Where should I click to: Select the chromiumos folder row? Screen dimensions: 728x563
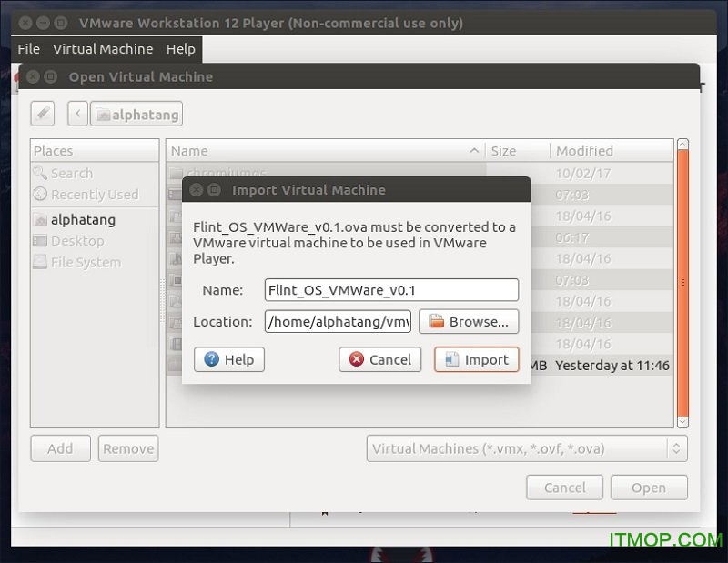[420, 173]
